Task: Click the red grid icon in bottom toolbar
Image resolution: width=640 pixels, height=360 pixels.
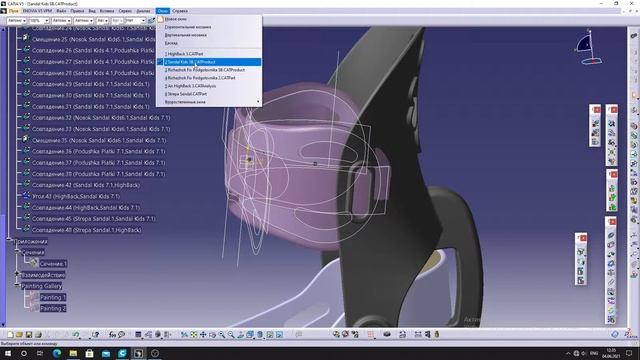Action: click(371, 335)
